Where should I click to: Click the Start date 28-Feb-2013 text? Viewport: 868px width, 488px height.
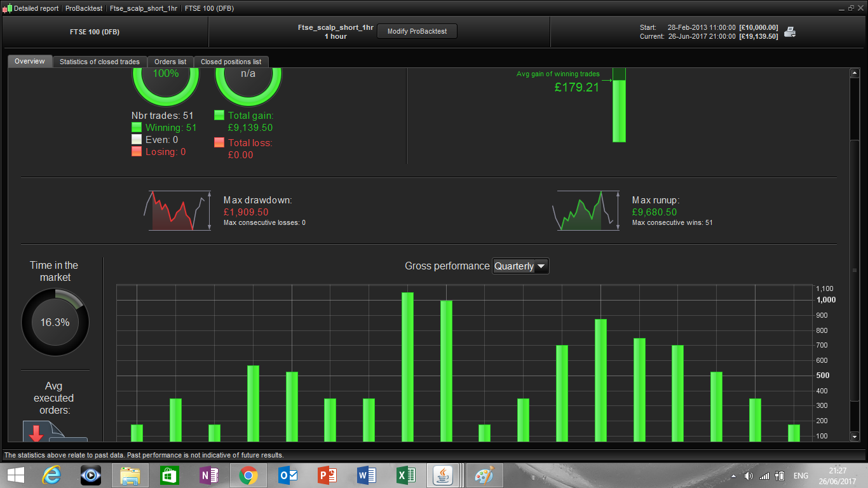(702, 27)
